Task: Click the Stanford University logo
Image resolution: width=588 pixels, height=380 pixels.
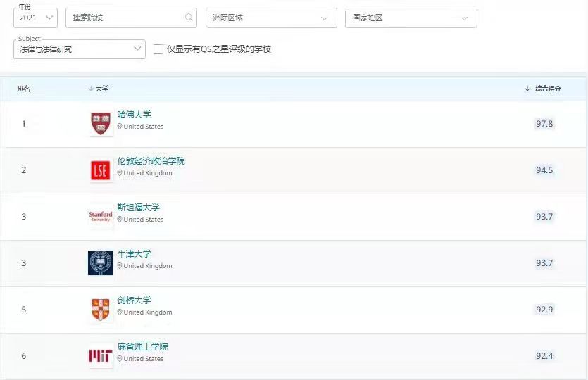Action: (x=101, y=216)
